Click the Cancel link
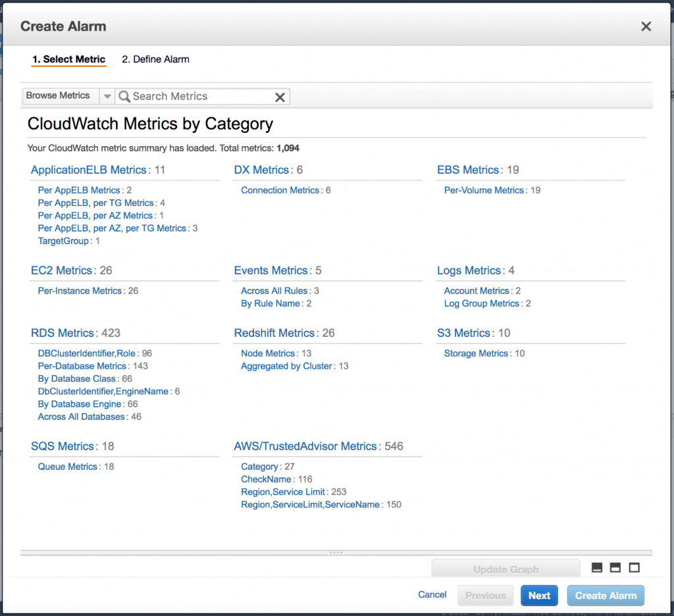This screenshot has width=674, height=616. tap(432, 594)
